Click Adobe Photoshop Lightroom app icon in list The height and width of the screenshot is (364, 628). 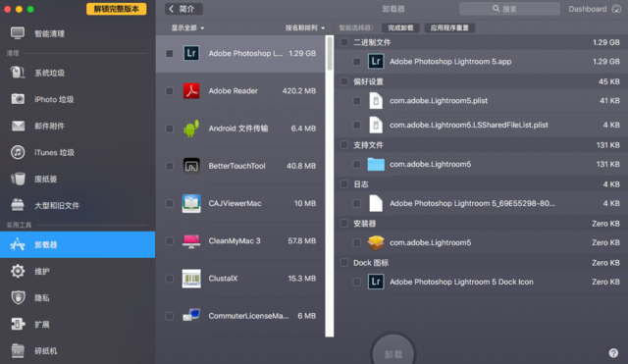[x=191, y=53]
